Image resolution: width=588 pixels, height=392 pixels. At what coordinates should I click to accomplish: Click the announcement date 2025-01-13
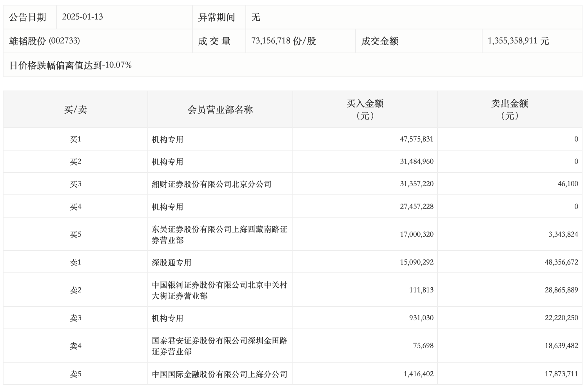[x=82, y=17]
